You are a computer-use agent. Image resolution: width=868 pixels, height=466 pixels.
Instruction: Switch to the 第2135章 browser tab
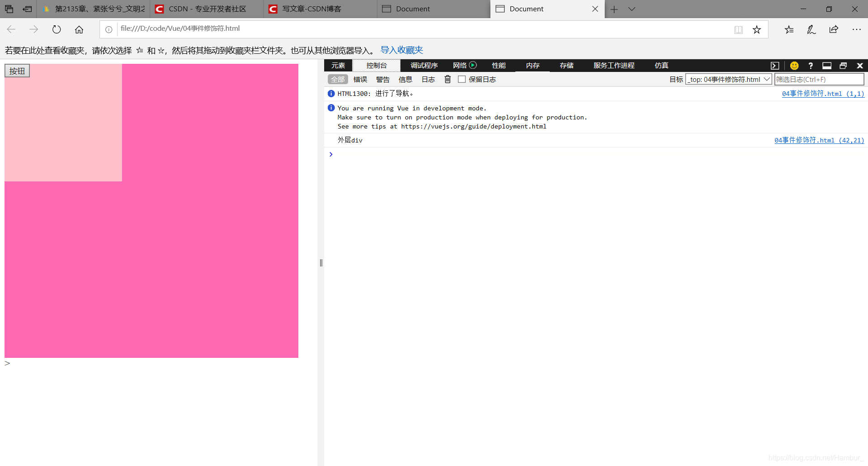pos(93,9)
